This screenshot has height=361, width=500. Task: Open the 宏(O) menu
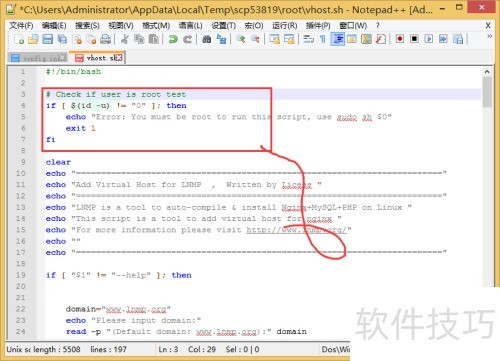pos(254,25)
